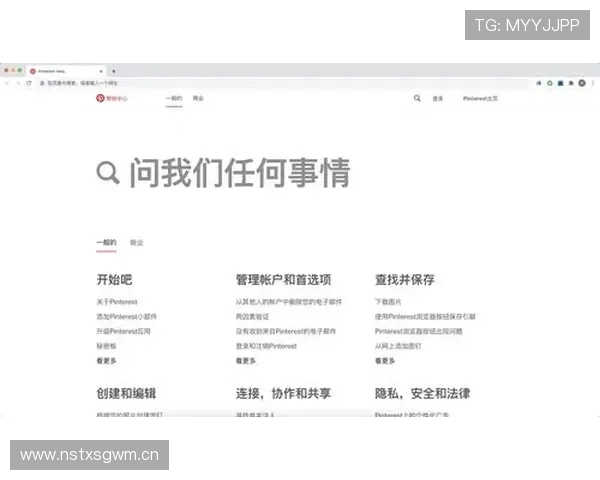600x480 pixels.
Task: Open the 查找并保存 heading
Action: coord(404,280)
